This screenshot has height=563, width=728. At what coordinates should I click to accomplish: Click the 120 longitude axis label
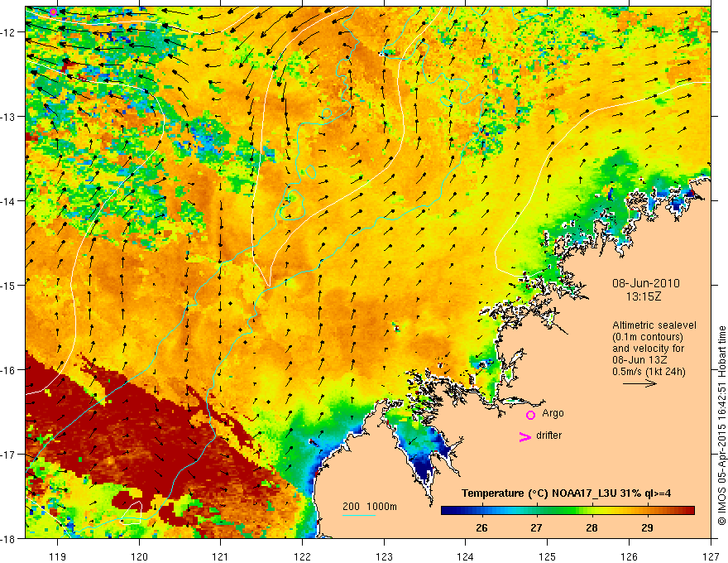139,556
